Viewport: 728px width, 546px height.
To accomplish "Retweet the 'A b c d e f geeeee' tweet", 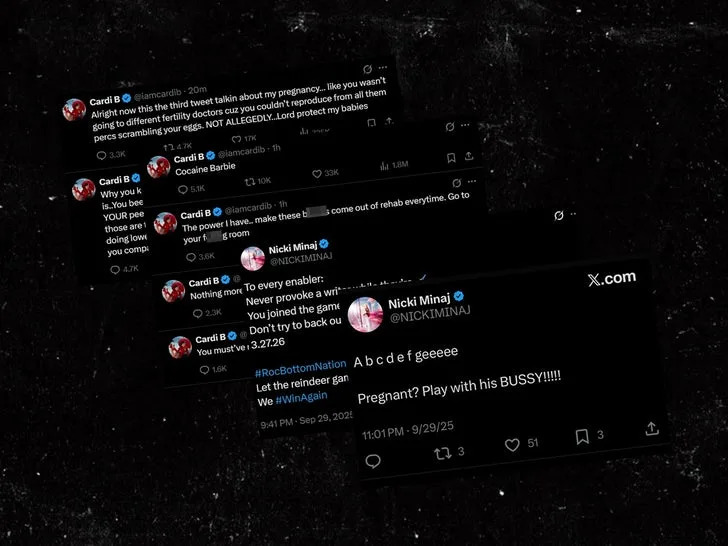I will tap(442, 453).
